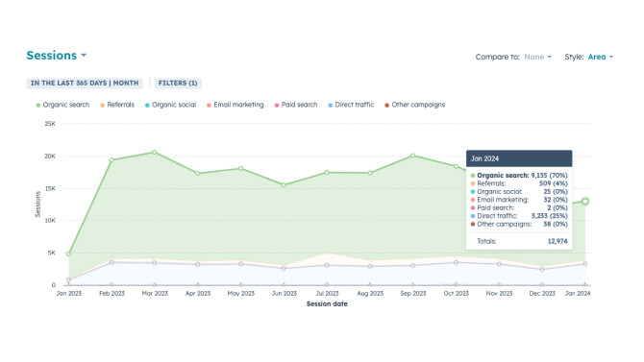
Task: Toggle Organic search series in legend
Action: (62, 105)
